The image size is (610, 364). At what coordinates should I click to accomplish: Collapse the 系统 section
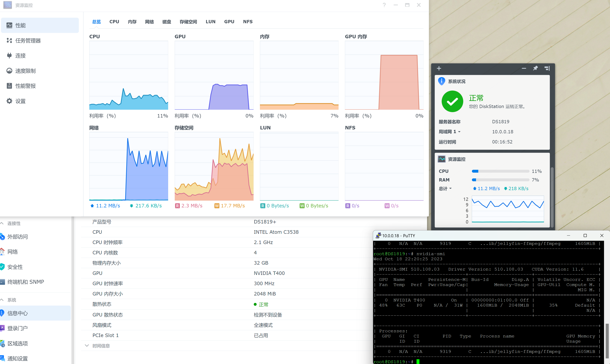2,300
